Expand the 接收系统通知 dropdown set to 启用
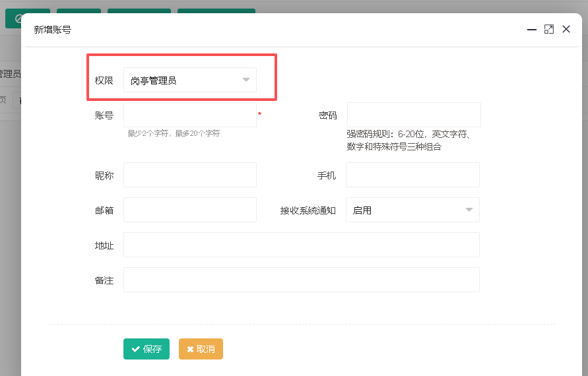 click(412, 210)
